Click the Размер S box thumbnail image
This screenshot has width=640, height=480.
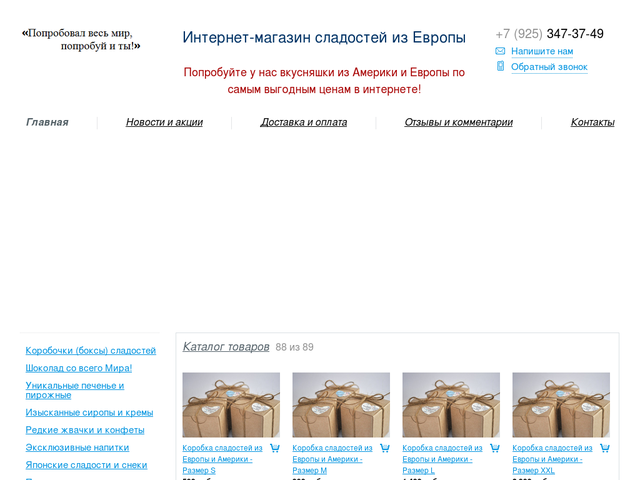(x=231, y=405)
